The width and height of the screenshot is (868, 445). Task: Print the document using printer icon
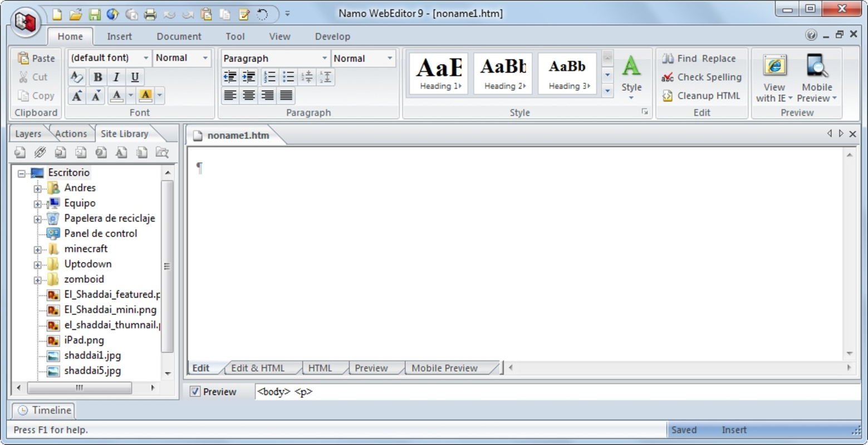[x=150, y=14]
